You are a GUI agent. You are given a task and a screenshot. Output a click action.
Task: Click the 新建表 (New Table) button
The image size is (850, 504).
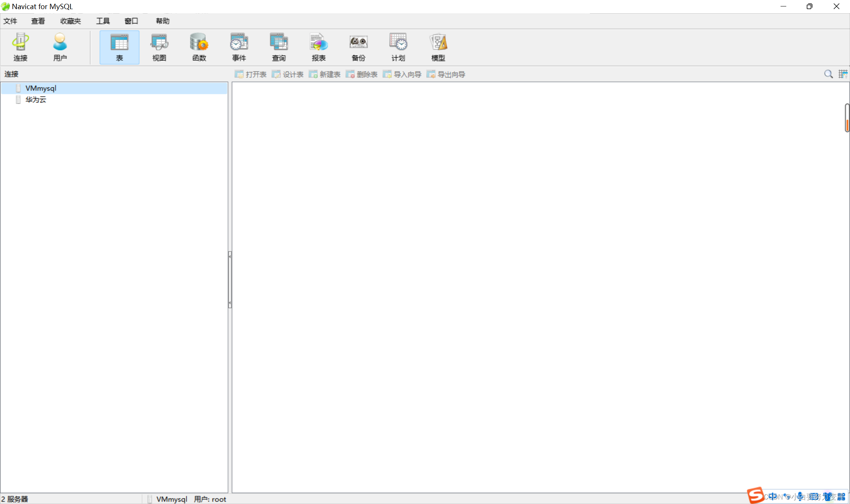325,74
